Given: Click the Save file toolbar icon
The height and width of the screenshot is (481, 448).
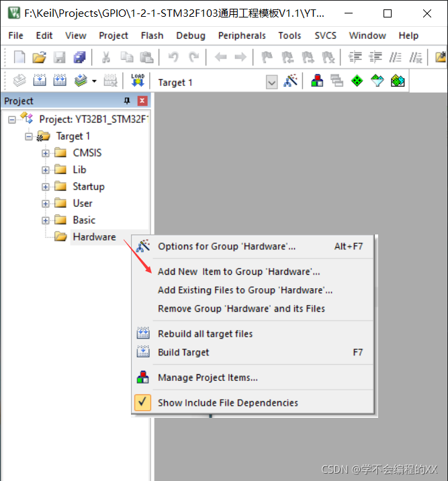Looking at the screenshot, I should 60,57.
